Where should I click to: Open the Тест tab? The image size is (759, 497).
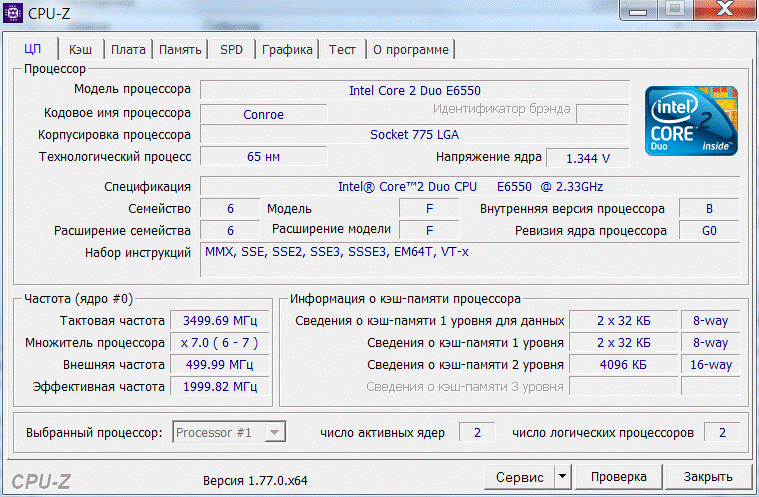(x=342, y=49)
